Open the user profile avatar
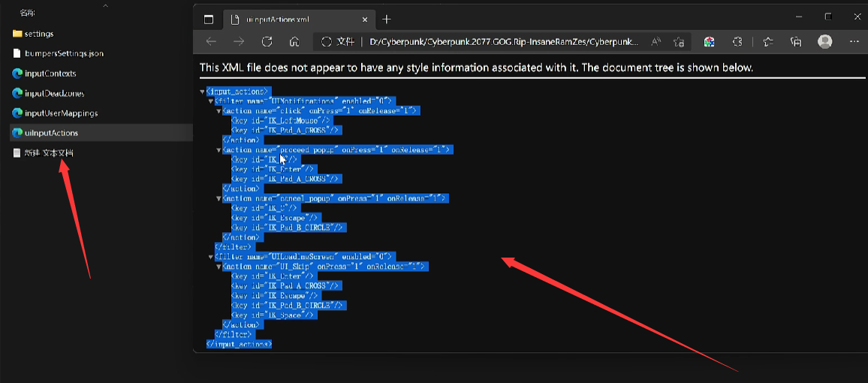Viewport: 868px width, 383px height. [824, 41]
